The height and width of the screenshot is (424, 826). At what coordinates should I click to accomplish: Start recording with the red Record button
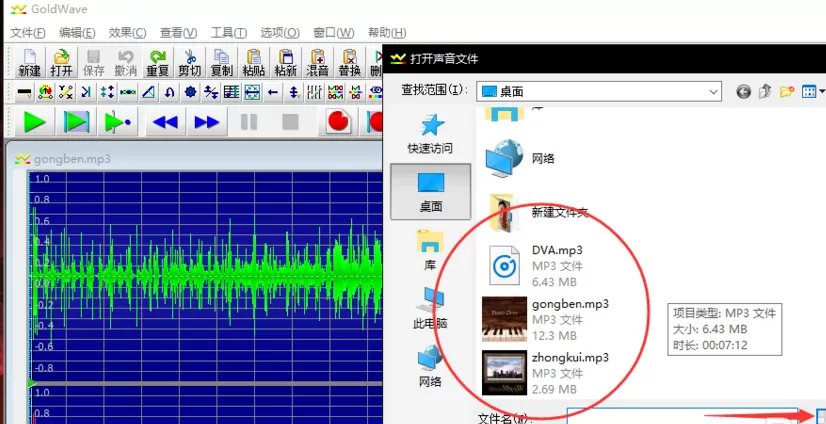coord(339,122)
